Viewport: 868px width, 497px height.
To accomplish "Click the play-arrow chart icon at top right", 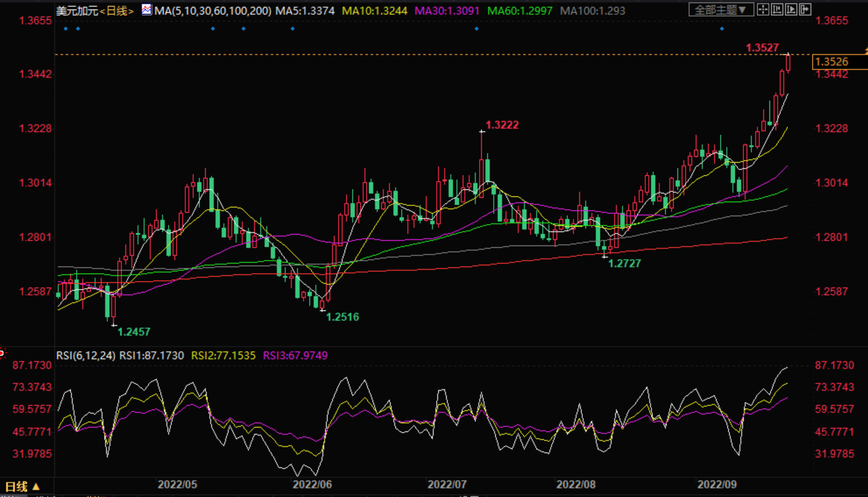I will tap(791, 10).
